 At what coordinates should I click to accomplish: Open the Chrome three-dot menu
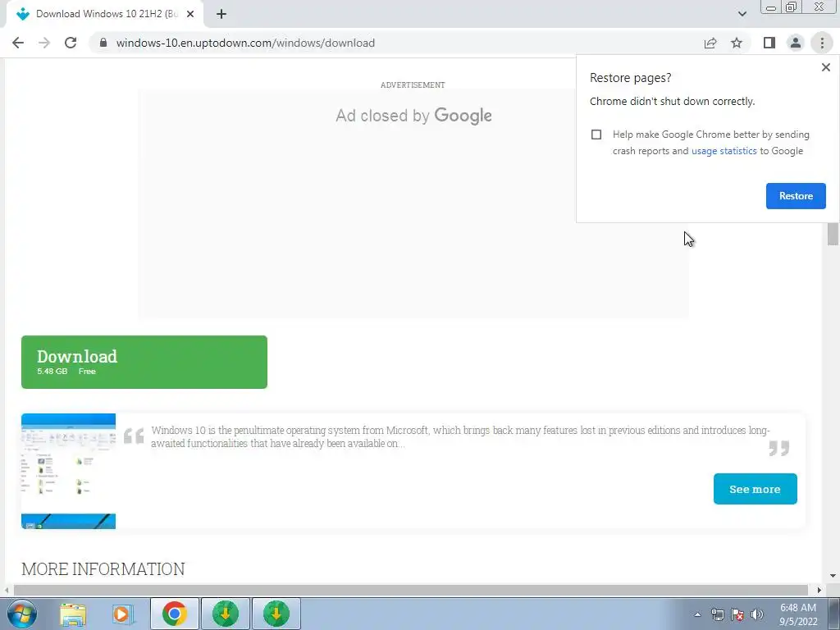822,43
